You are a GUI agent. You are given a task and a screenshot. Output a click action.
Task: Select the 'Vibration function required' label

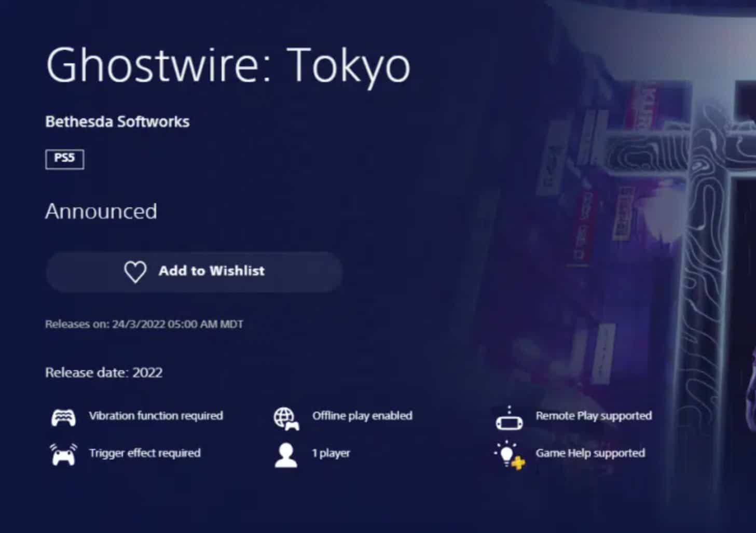[x=156, y=416]
